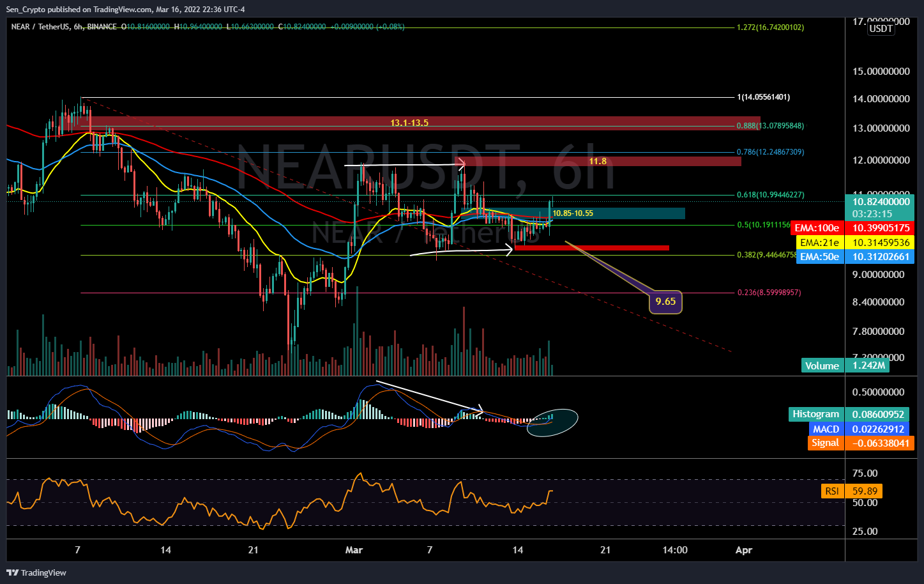The width and height of the screenshot is (924, 584).
Task: Select the volume value 1.242M
Action: 867,365
